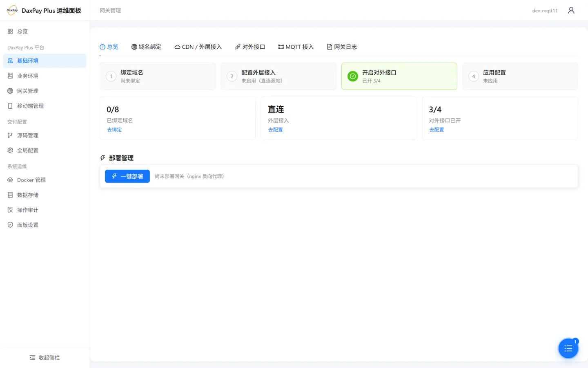Image resolution: width=588 pixels, height=368 pixels.
Task: Click the 去绑定 link under 已绑定域名
Action: pyautogui.click(x=114, y=130)
